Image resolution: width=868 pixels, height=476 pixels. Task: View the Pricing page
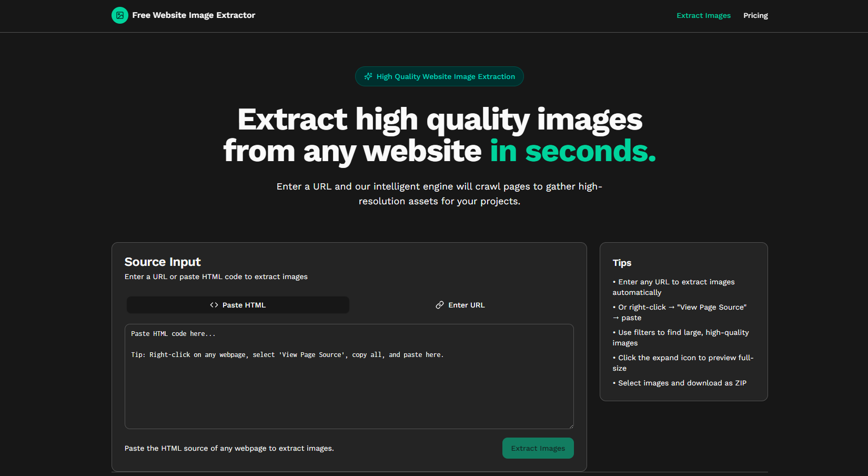click(755, 15)
